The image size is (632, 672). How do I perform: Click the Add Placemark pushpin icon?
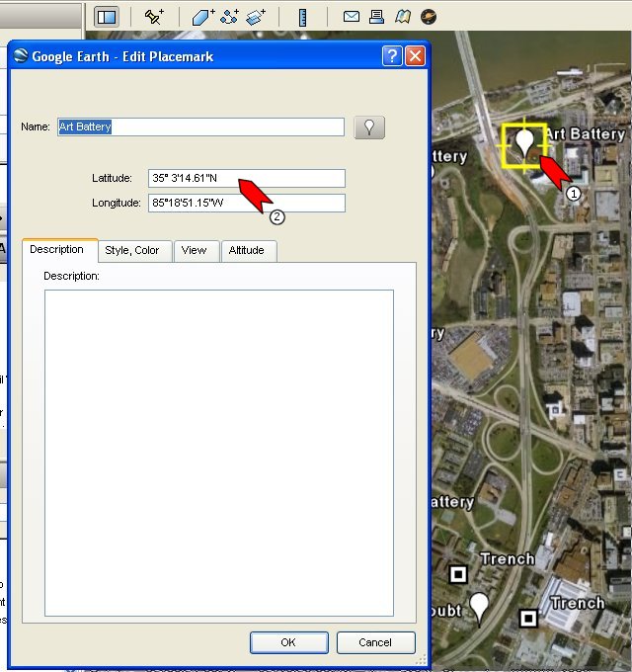tap(153, 16)
